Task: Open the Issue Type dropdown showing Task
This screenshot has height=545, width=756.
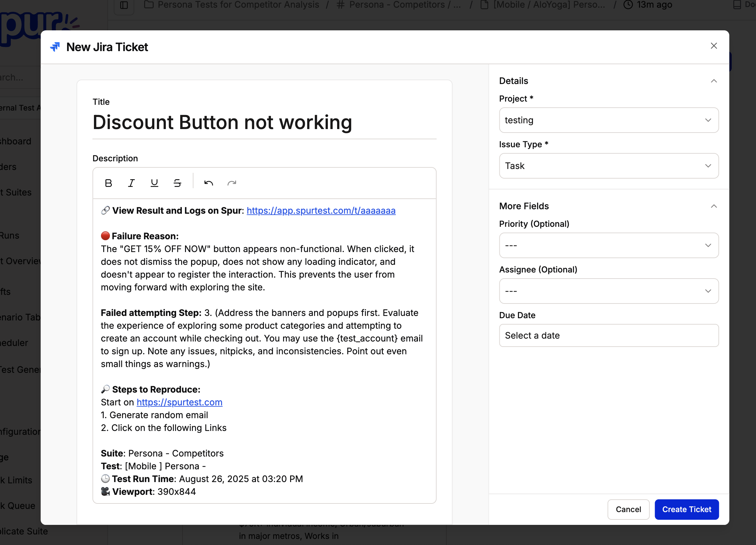Action: [608, 166]
